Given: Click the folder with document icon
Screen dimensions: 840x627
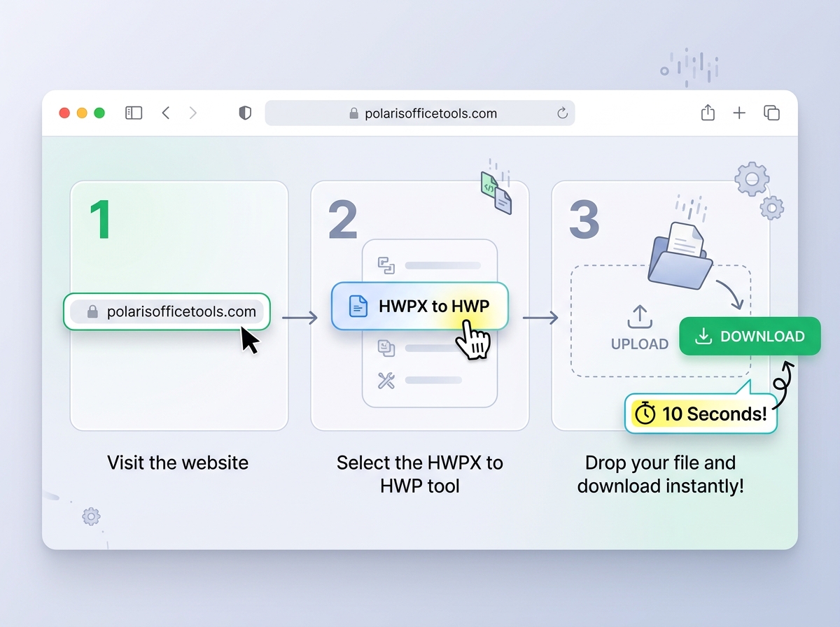Looking at the screenshot, I should click(680, 255).
